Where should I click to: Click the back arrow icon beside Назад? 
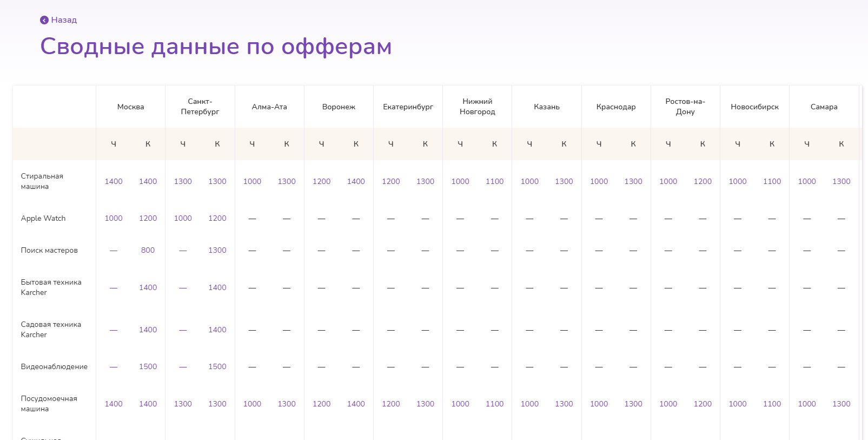click(44, 20)
